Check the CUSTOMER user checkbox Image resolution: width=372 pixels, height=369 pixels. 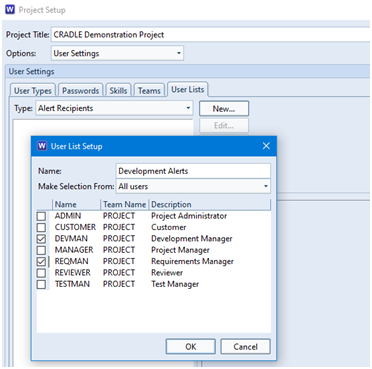[x=41, y=228]
